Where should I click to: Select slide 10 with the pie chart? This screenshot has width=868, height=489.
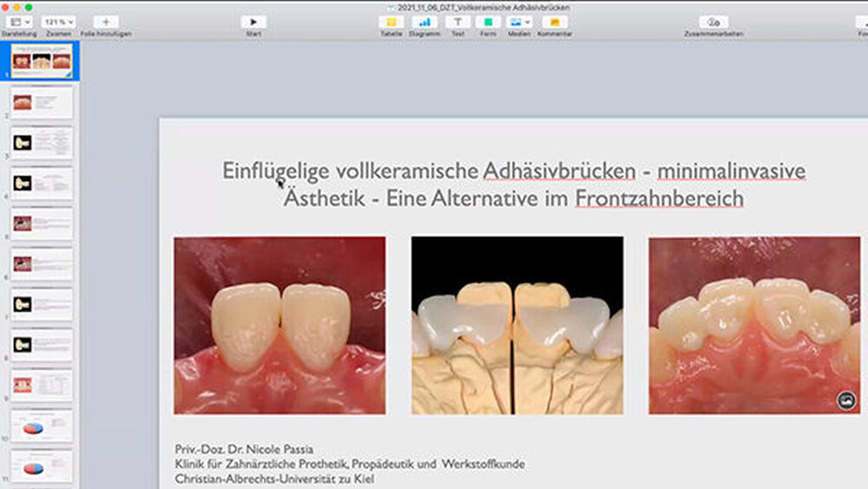coord(42,426)
